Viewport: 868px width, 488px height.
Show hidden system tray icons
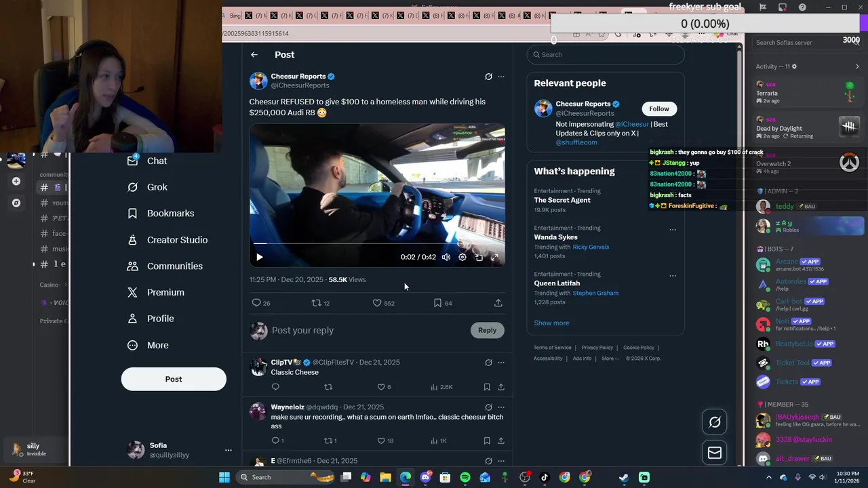768,477
